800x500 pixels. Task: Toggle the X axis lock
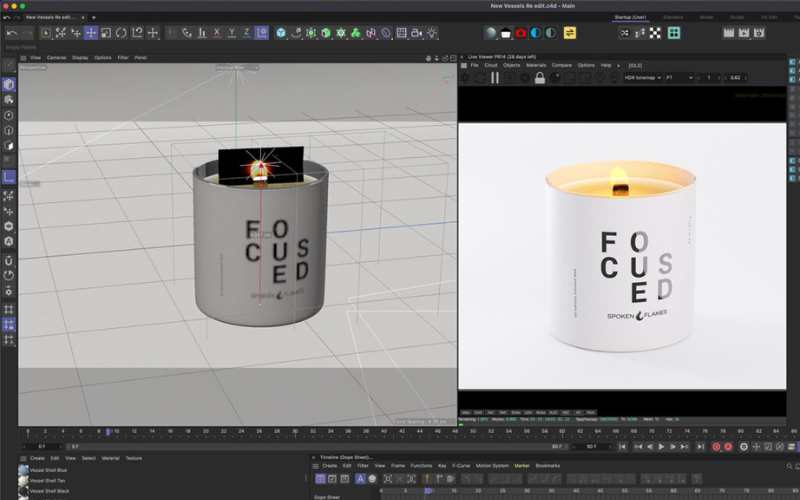point(216,33)
